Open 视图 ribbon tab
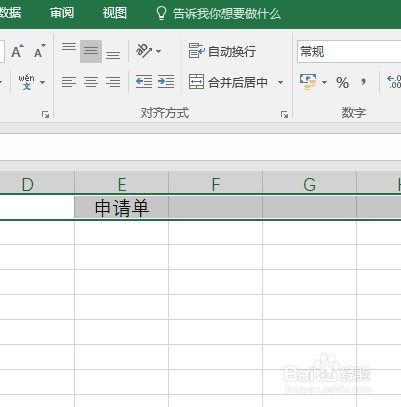 pyautogui.click(x=114, y=13)
